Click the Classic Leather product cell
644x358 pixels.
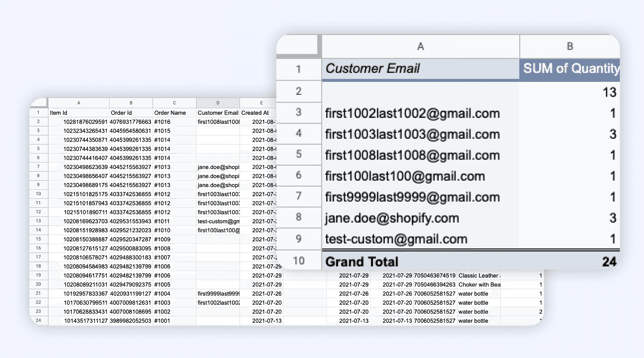click(x=479, y=276)
